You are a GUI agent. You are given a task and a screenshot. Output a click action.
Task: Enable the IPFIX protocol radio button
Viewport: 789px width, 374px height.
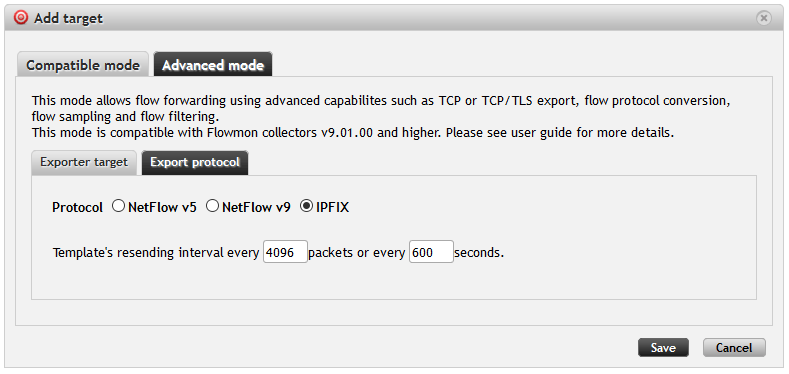pos(306,206)
